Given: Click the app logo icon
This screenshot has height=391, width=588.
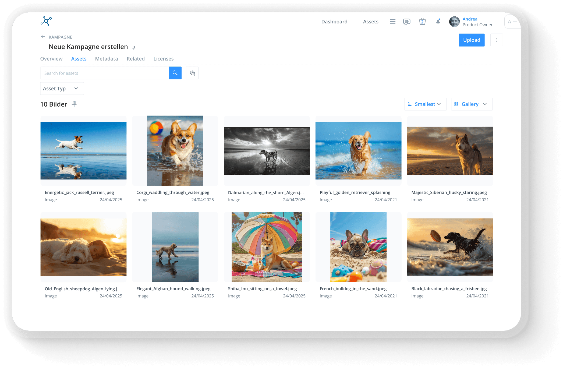Looking at the screenshot, I should 46,21.
